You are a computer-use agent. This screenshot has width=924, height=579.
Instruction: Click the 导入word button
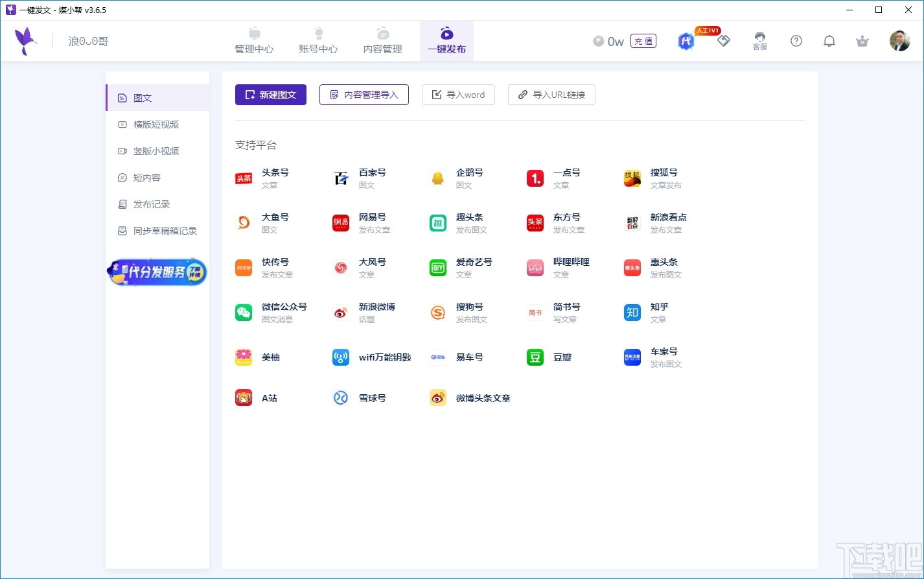coord(458,95)
